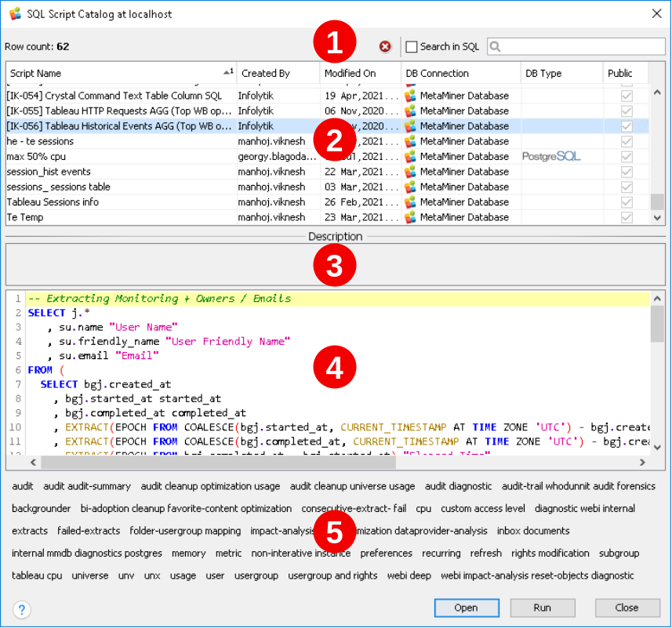Filter by the 'universe' tag
Image resolution: width=672 pixels, height=628 pixels.
(x=90, y=575)
